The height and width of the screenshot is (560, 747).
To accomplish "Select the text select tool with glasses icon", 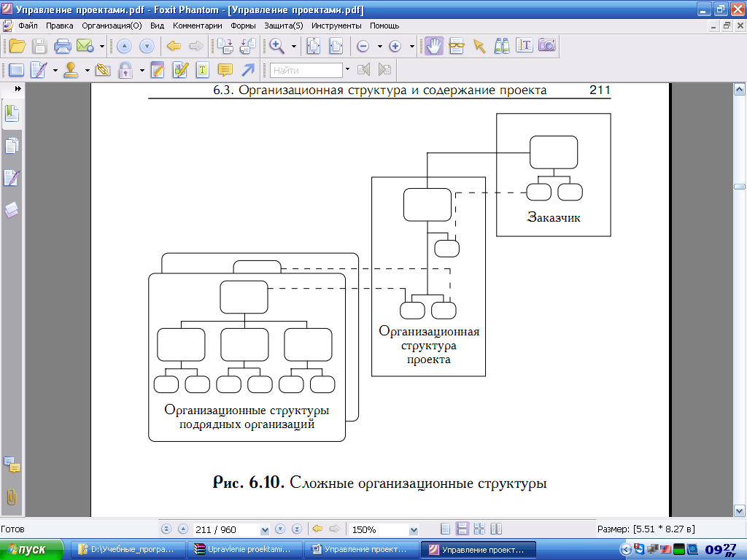I will [x=457, y=46].
